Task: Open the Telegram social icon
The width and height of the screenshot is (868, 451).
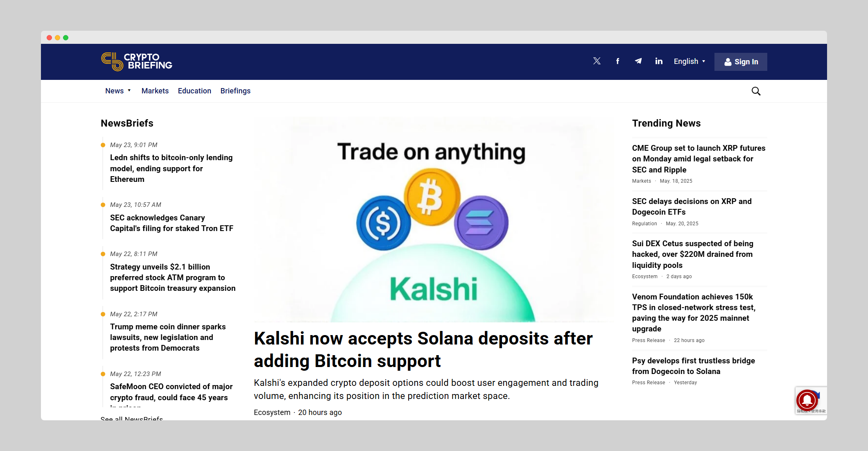Action: pos(638,61)
